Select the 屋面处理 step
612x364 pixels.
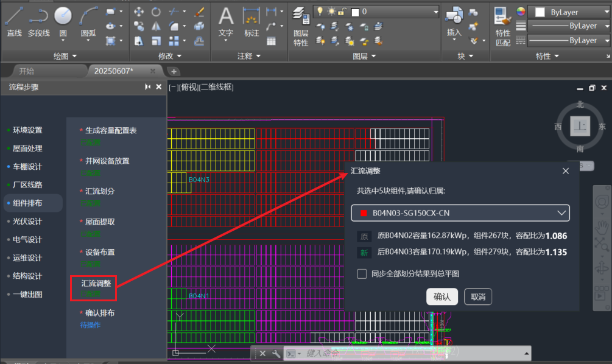coord(27,149)
